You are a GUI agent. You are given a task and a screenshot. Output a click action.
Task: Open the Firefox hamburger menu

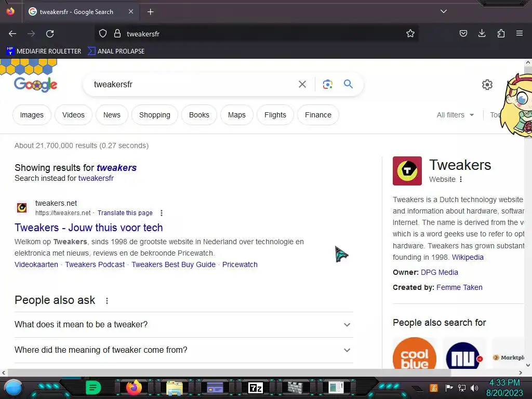pyautogui.click(x=520, y=33)
